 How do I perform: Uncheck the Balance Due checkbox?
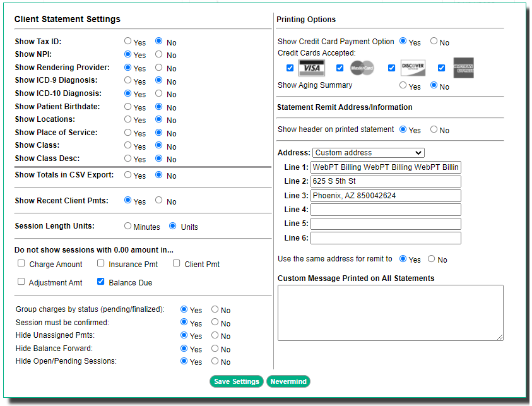coord(101,282)
